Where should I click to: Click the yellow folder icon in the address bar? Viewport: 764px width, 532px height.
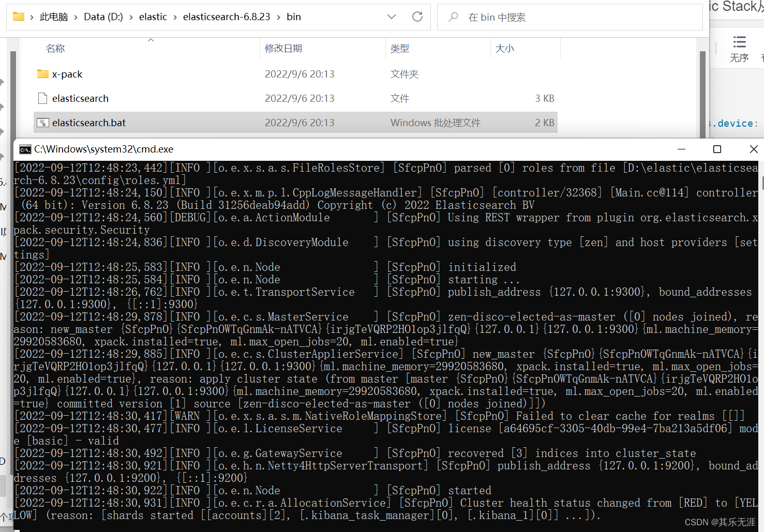tap(21, 16)
